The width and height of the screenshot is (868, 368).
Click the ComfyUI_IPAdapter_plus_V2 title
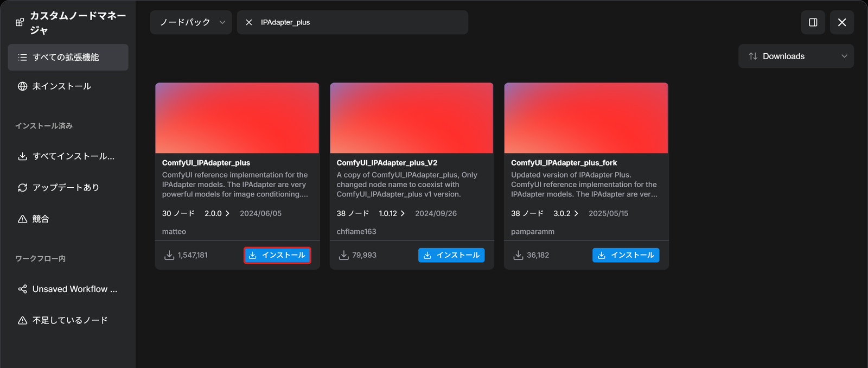pos(387,163)
